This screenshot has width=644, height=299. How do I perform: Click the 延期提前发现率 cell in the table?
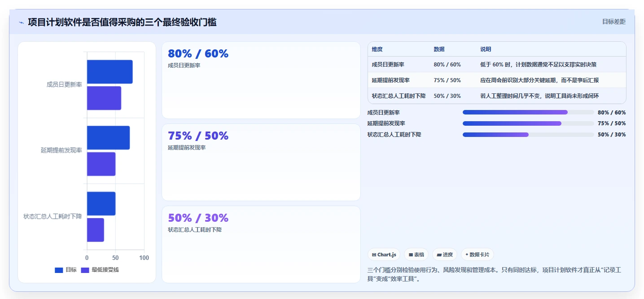coord(390,80)
